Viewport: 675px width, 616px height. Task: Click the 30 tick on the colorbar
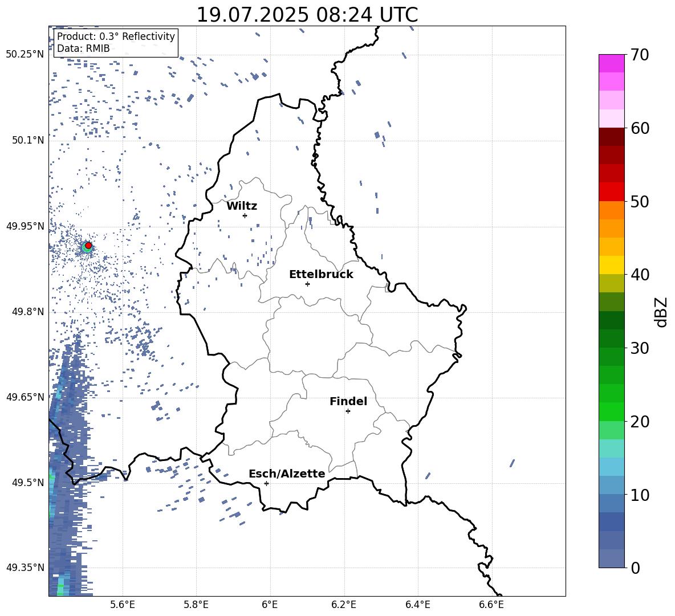tap(639, 348)
